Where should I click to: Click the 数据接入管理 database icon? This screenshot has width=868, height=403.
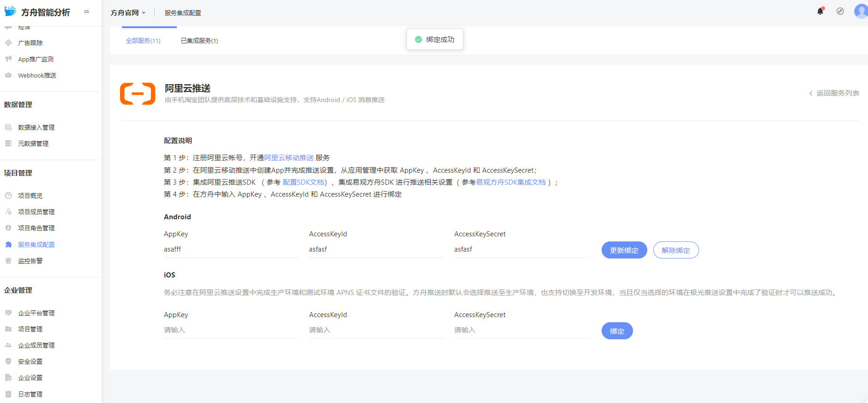pos(8,127)
